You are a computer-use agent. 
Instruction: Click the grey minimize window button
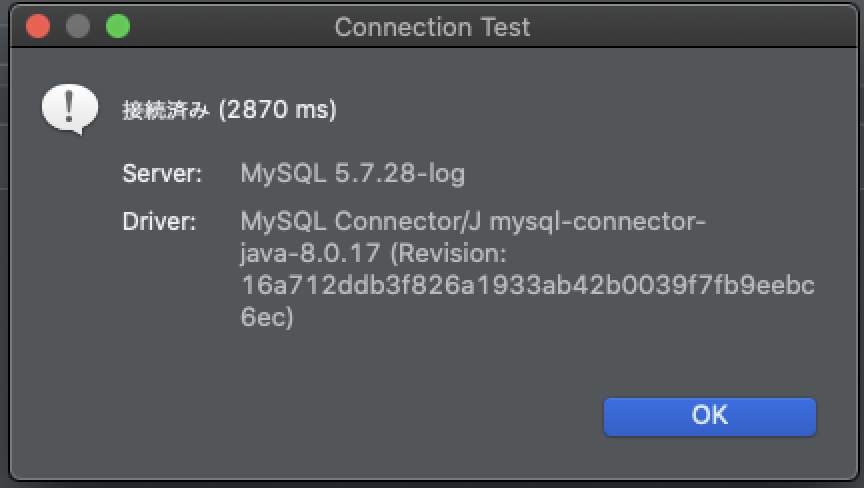(x=78, y=27)
